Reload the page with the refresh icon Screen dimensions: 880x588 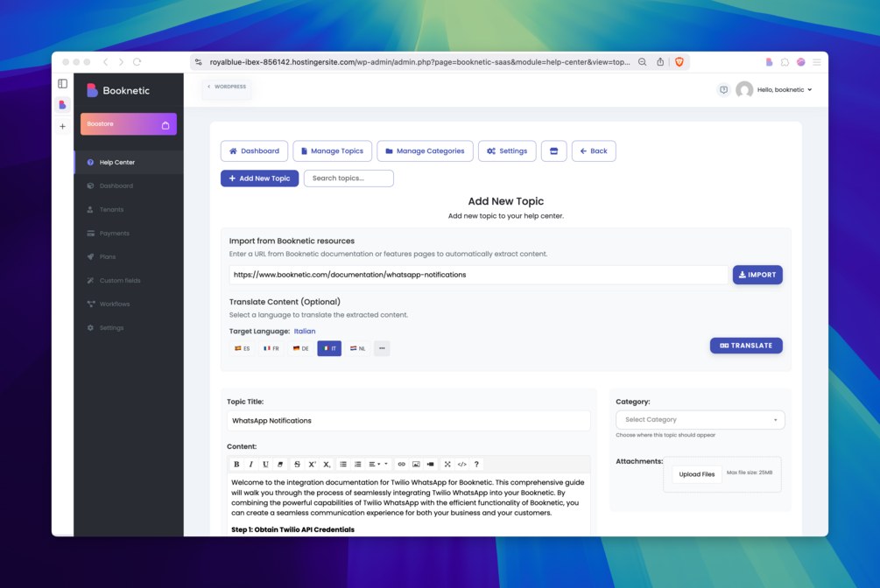point(137,62)
